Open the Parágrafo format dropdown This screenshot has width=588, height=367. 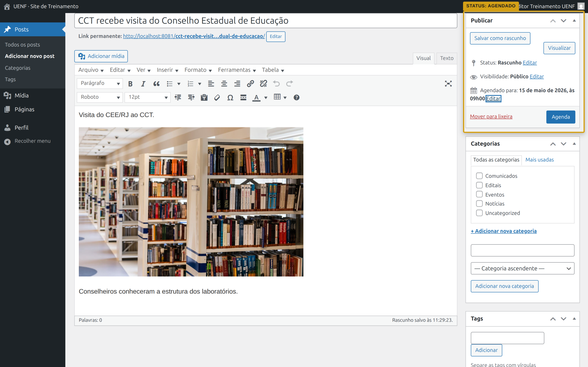(x=100, y=84)
